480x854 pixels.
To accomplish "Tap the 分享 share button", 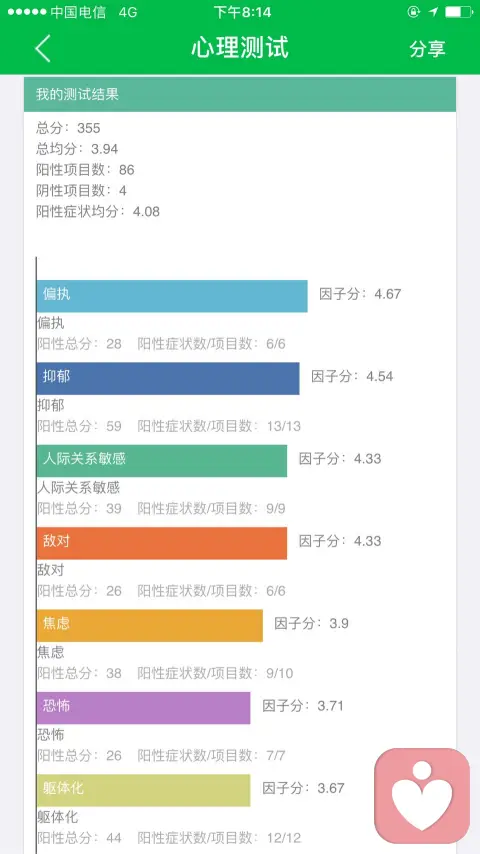I will (428, 48).
